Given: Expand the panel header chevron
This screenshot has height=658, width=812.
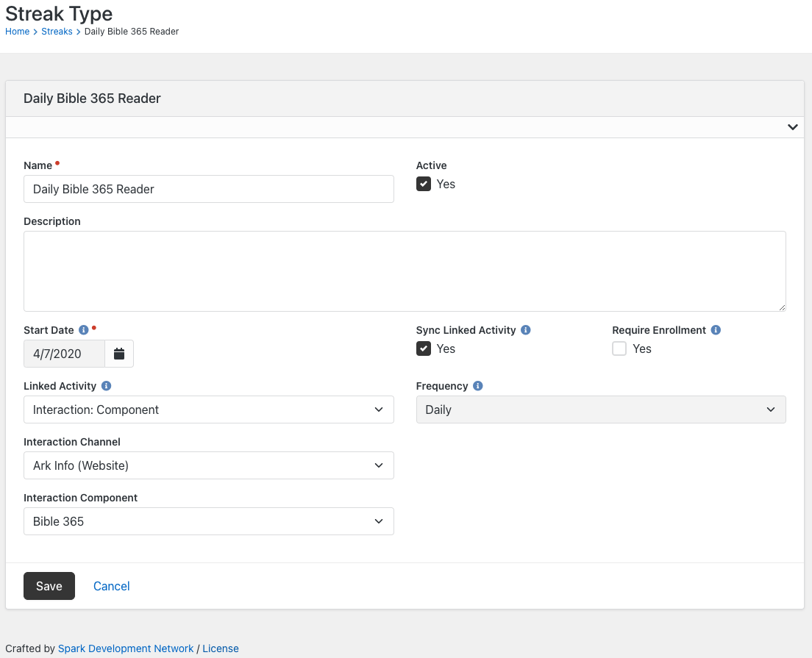Looking at the screenshot, I should pyautogui.click(x=792, y=127).
